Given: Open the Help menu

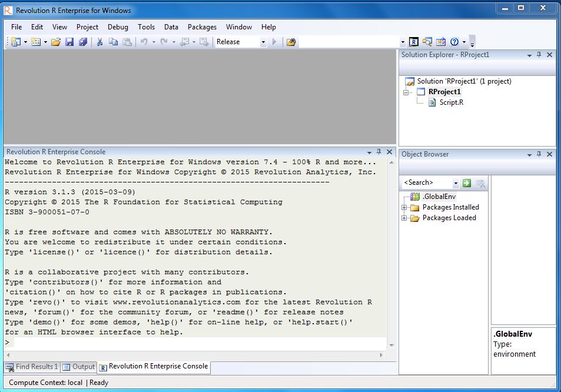Looking at the screenshot, I should coord(268,27).
